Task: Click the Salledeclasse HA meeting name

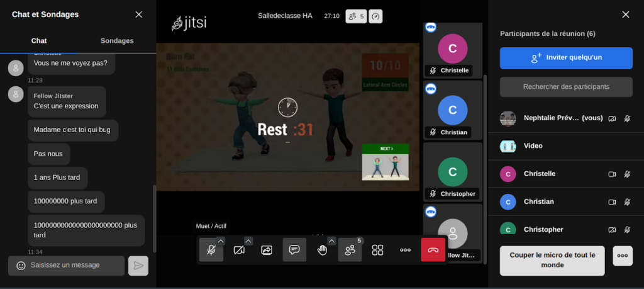Action: click(x=285, y=16)
